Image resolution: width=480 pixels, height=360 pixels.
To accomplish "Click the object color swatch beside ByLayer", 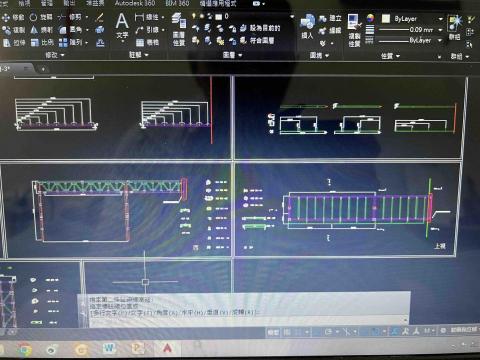I will (x=386, y=19).
